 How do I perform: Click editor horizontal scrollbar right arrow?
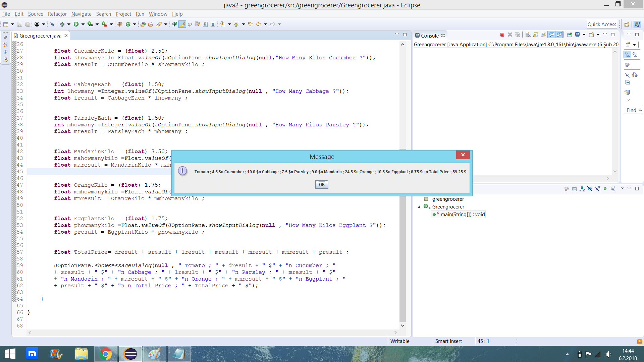tap(395, 333)
